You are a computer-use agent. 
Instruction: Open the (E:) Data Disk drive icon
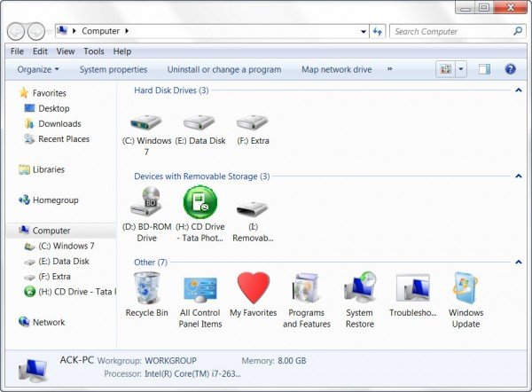click(x=199, y=122)
